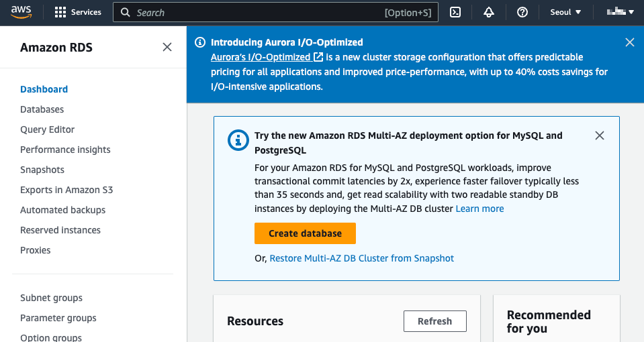644x342 pixels.
Task: Click the external link icon after Aurora's I/O-Optimized
Action: 318,57
